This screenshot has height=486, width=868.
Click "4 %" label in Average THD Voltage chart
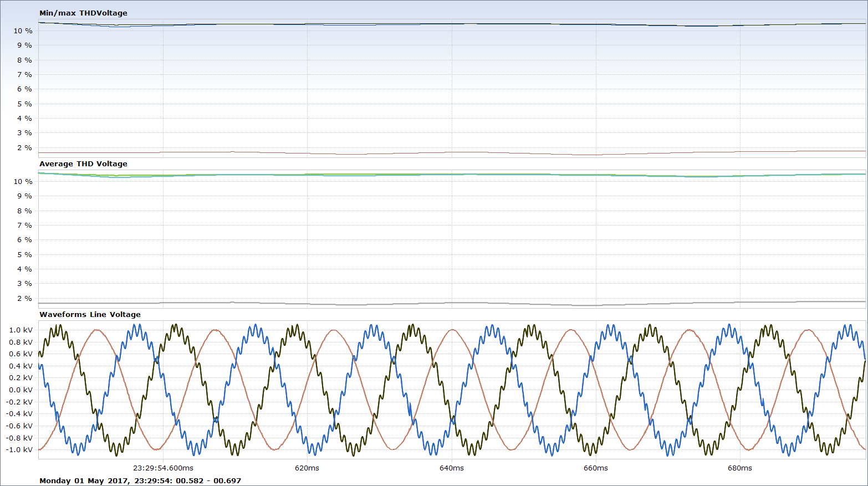pyautogui.click(x=24, y=269)
